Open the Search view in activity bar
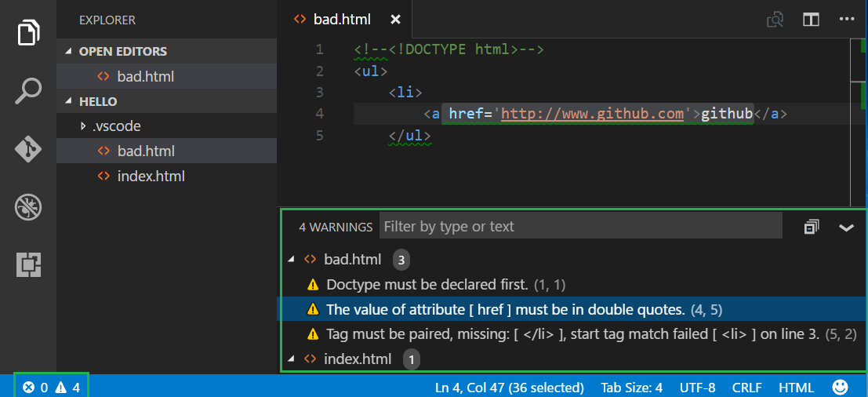This screenshot has width=868, height=397. [27, 91]
